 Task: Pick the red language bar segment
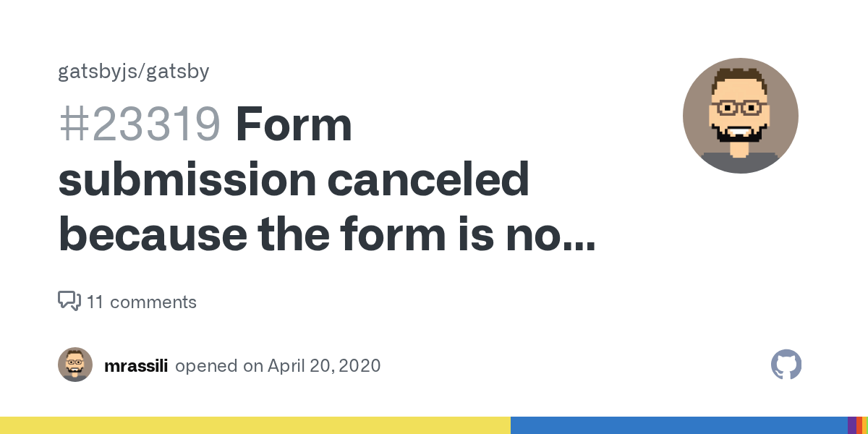coord(859,425)
